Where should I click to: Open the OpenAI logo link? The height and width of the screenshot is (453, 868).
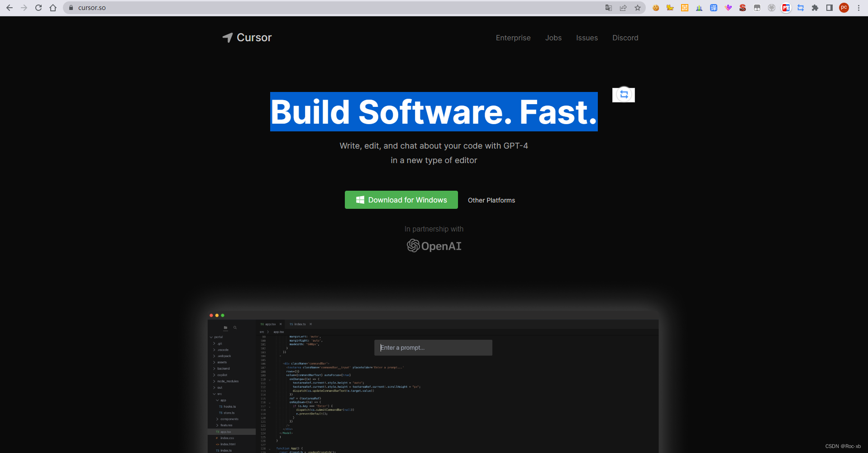tap(433, 246)
